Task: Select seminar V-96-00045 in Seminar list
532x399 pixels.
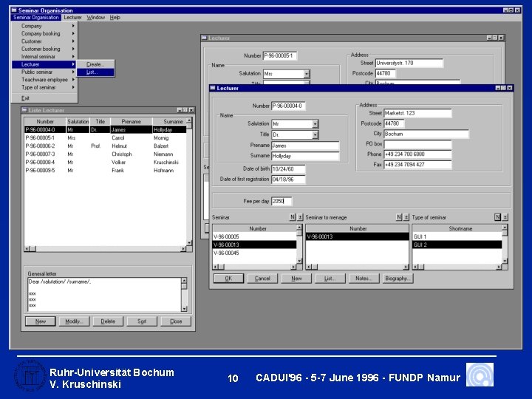Action: [226, 253]
